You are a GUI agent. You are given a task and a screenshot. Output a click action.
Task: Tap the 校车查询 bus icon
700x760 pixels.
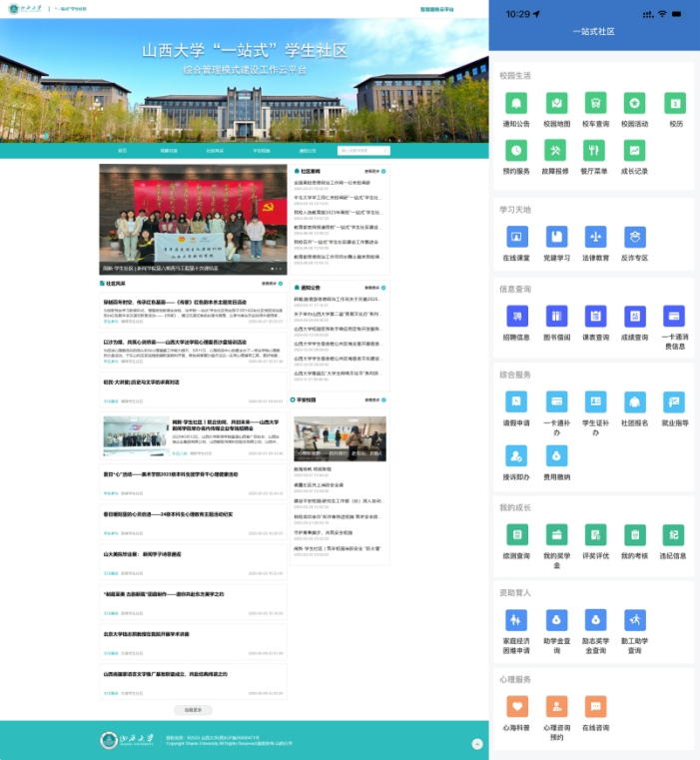(x=595, y=104)
